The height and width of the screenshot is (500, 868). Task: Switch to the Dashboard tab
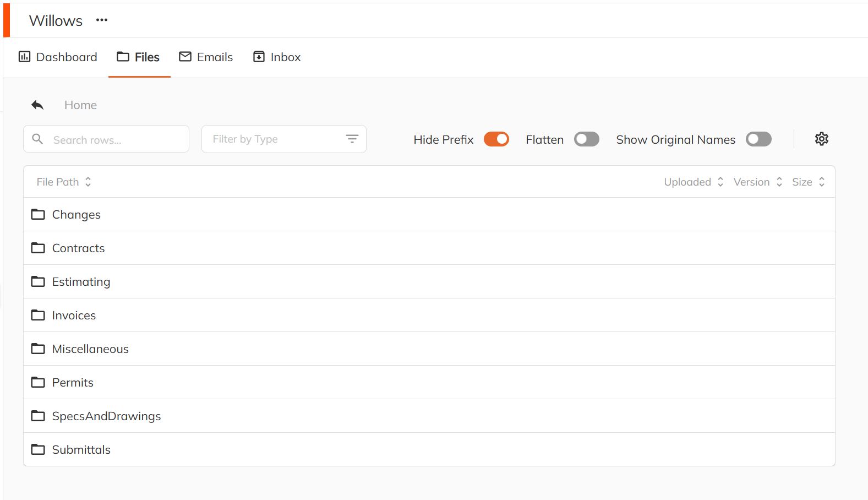point(58,57)
